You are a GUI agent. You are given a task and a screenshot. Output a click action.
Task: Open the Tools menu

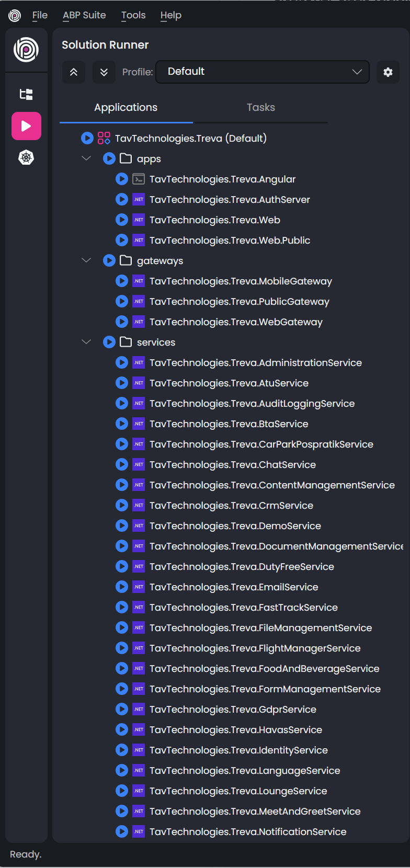click(133, 15)
